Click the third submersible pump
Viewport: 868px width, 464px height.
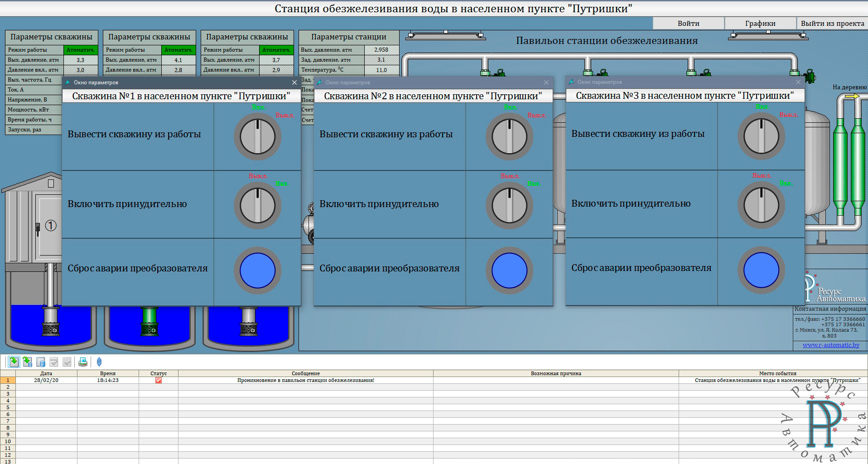tap(248, 321)
